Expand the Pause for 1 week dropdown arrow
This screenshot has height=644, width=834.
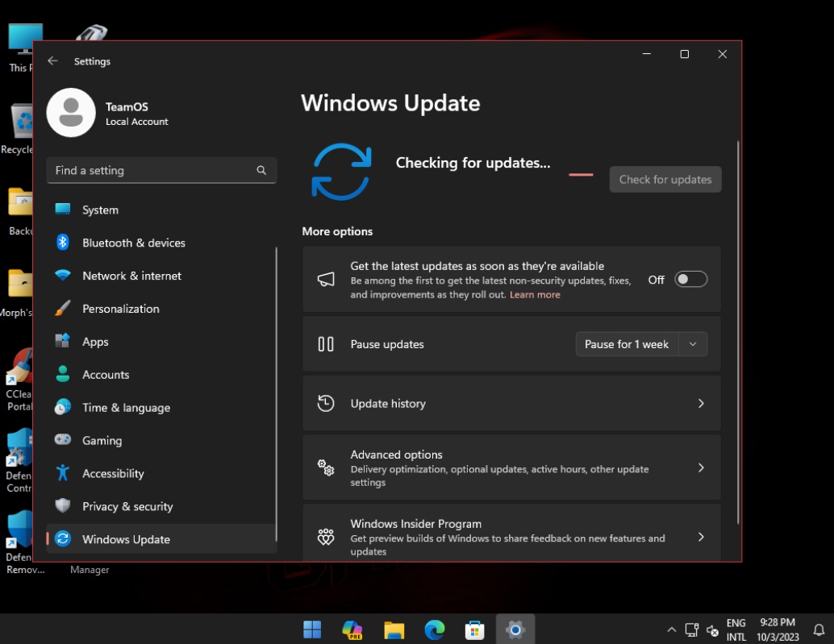693,344
